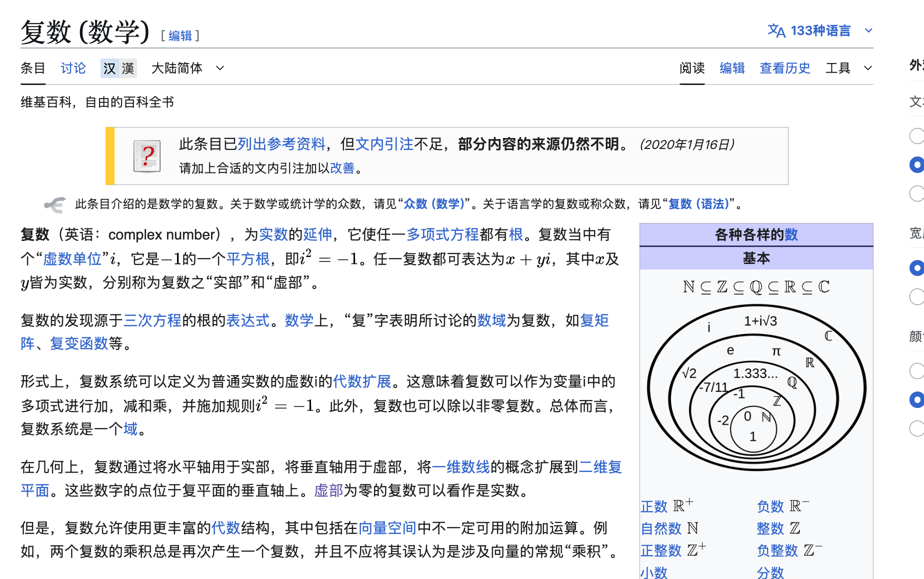This screenshot has width=924, height=579.
Task: Open the 域 link ending third paragraph
Action: [130, 429]
